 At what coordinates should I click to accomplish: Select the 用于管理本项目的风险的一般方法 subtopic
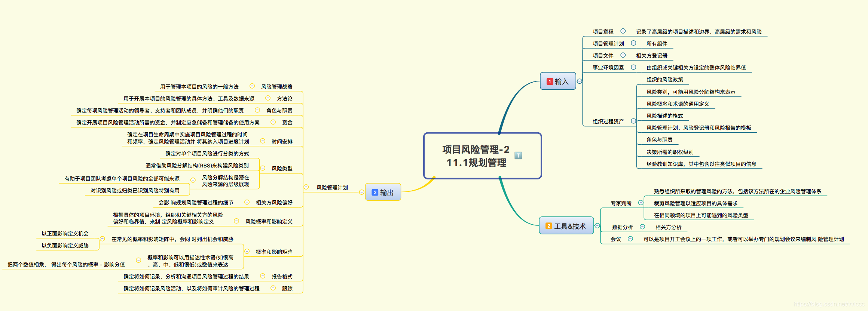pyautogui.click(x=199, y=87)
